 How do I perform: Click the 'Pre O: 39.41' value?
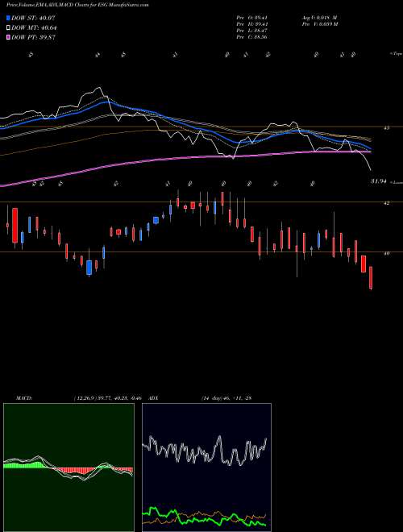252,18
